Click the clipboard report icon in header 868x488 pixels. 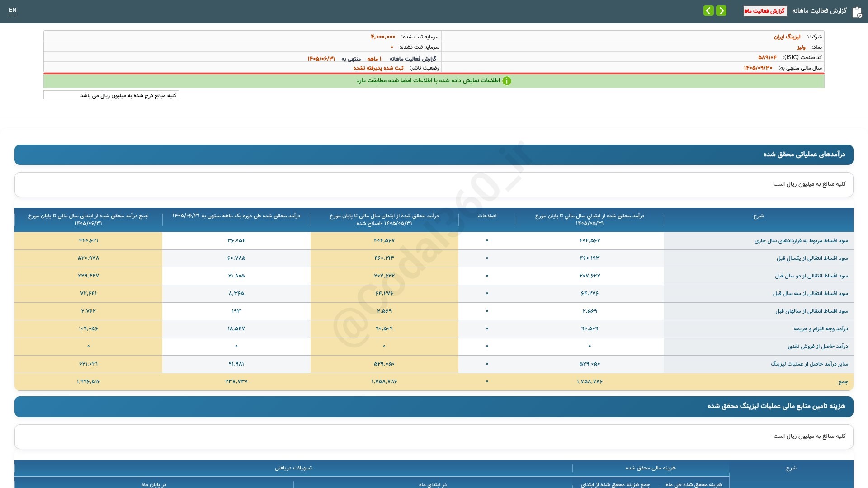click(x=857, y=12)
